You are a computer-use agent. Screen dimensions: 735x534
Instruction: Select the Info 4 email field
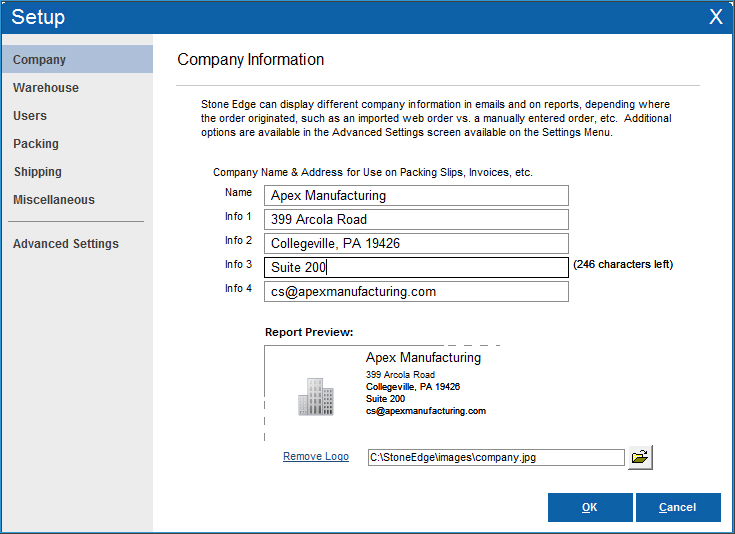pos(416,292)
